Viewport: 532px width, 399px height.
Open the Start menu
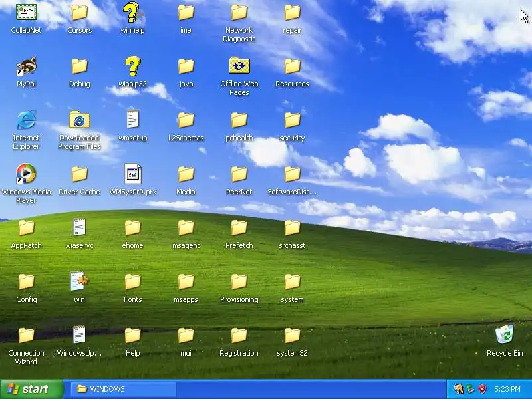click(x=32, y=389)
